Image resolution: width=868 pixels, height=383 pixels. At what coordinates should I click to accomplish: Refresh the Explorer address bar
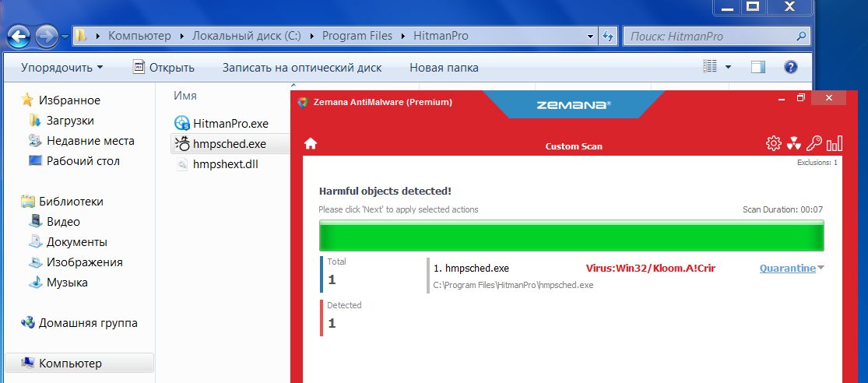click(608, 37)
